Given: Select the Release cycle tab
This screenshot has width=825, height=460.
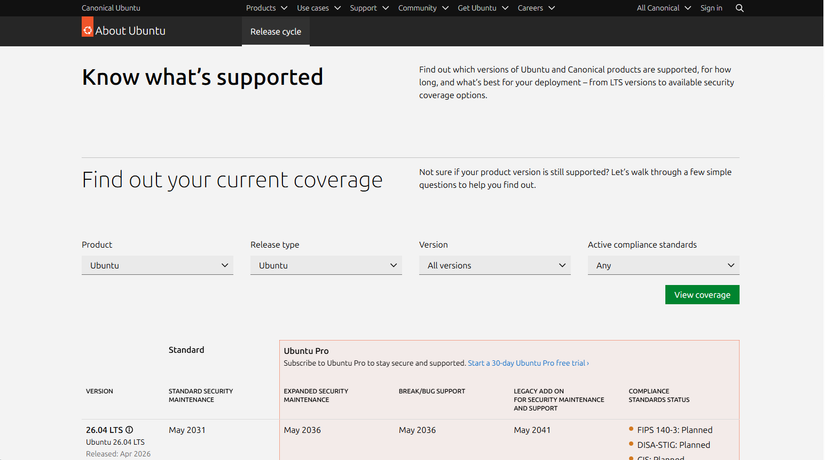Looking at the screenshot, I should tap(276, 32).
